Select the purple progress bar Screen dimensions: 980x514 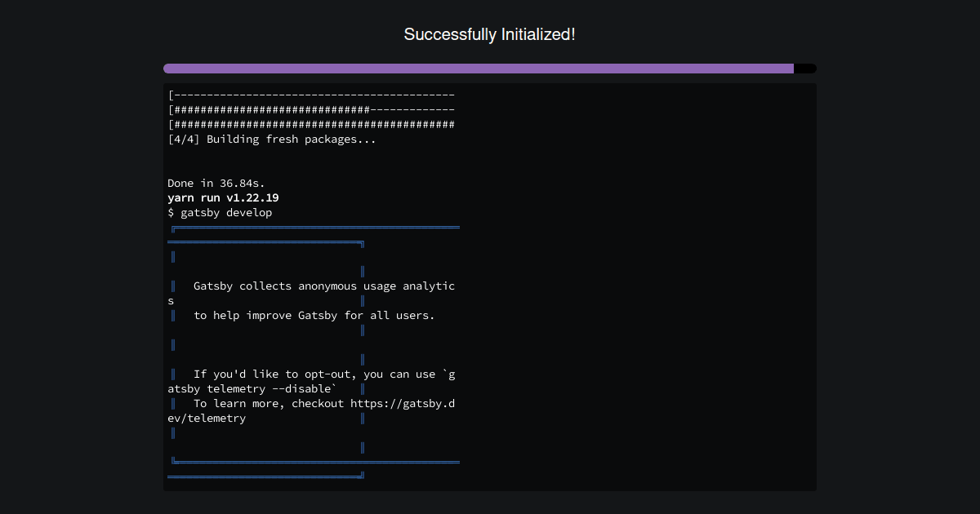pos(478,69)
